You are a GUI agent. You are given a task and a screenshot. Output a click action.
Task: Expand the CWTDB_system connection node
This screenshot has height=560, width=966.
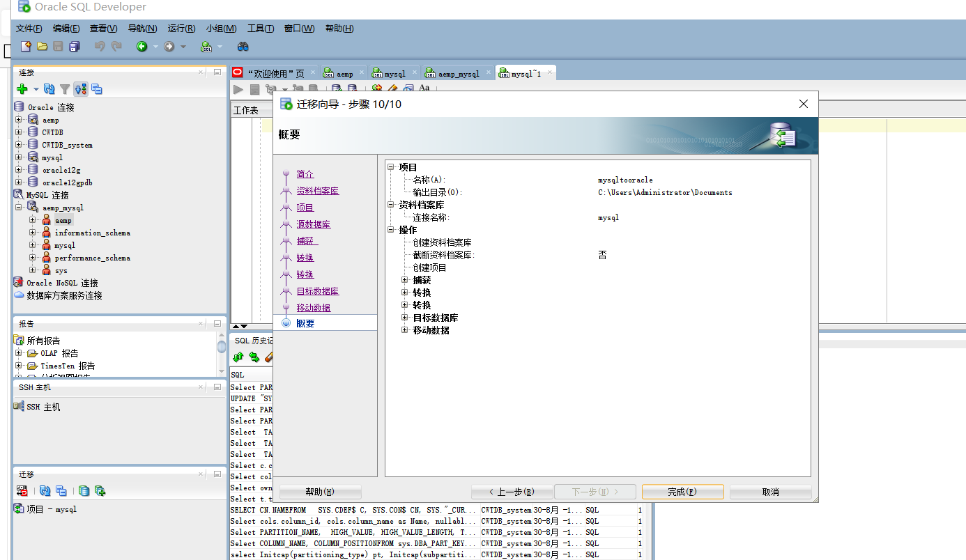click(19, 145)
